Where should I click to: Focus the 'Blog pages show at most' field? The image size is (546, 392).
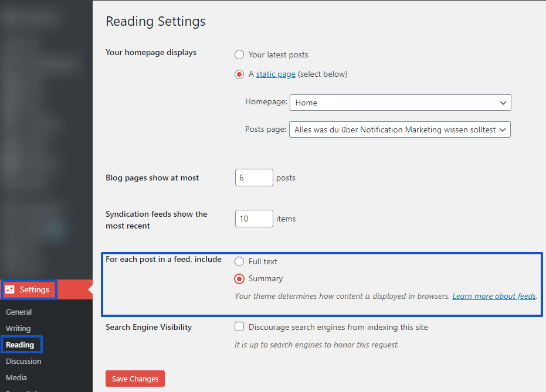coord(254,178)
